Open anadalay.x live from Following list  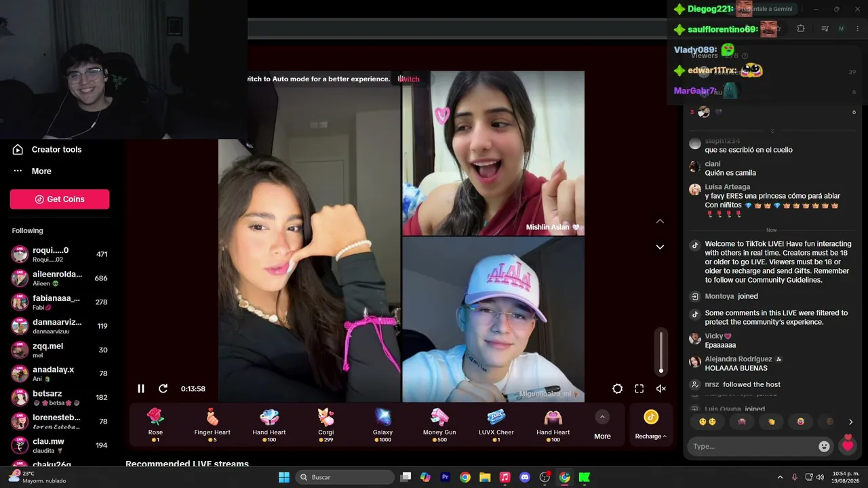[60, 373]
